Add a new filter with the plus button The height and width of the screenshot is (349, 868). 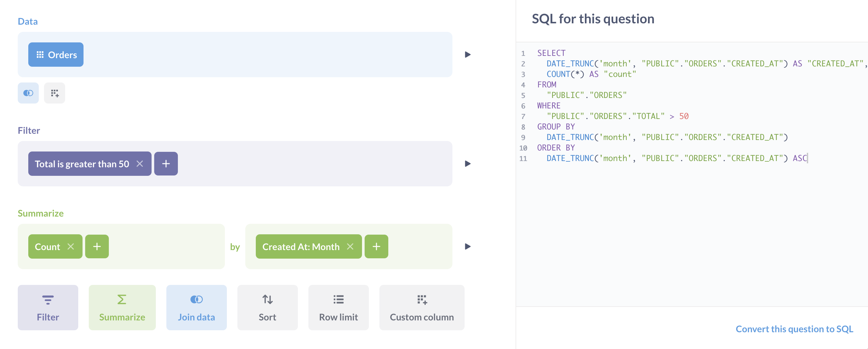166,163
